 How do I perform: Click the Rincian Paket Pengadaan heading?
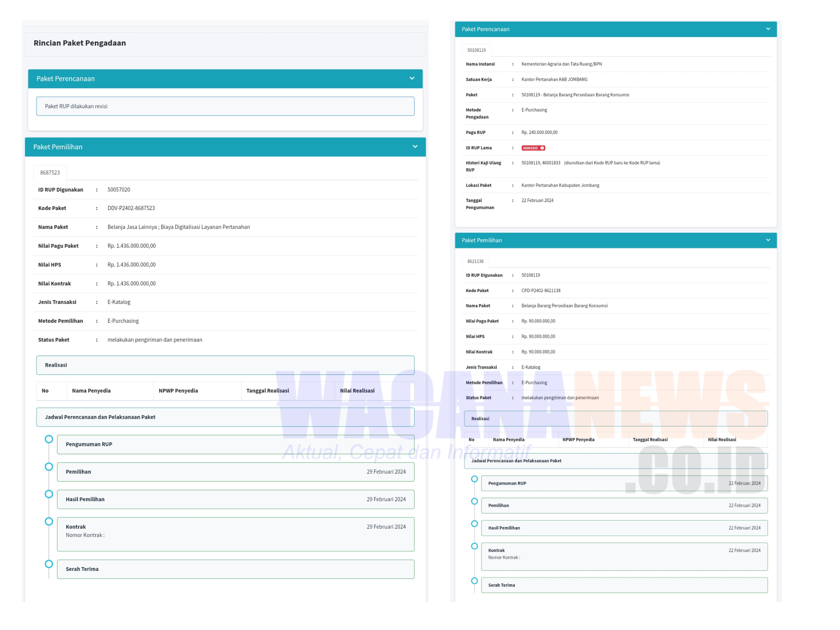80,43
